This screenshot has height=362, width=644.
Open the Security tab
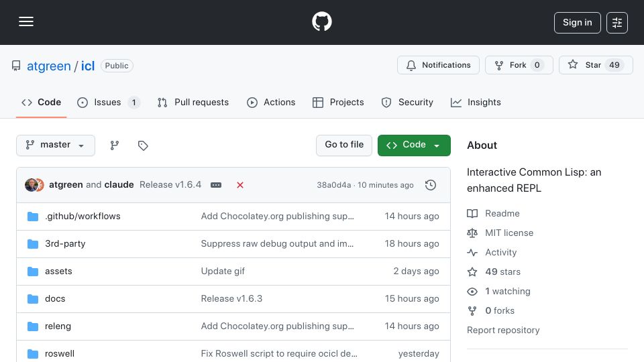tap(407, 102)
